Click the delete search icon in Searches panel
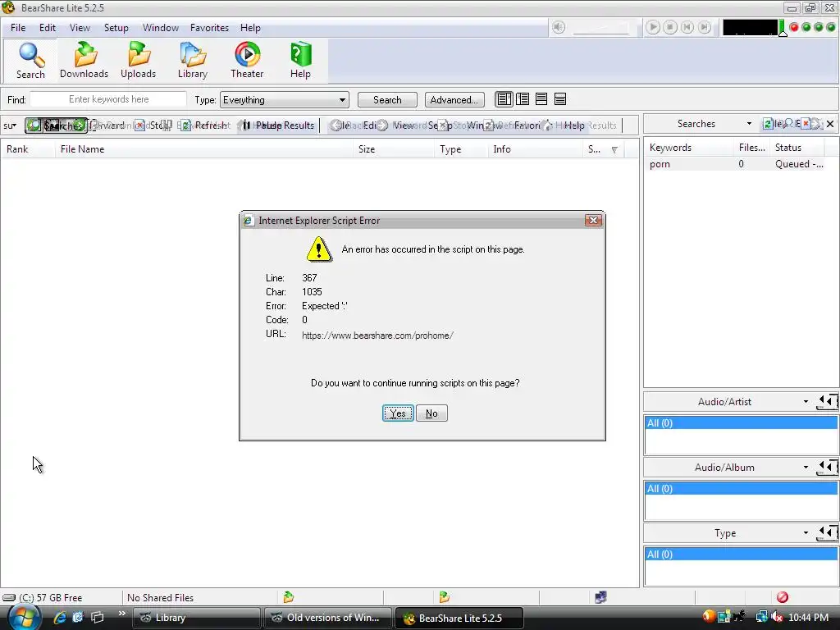This screenshot has height=630, width=840. pyautogui.click(x=806, y=124)
